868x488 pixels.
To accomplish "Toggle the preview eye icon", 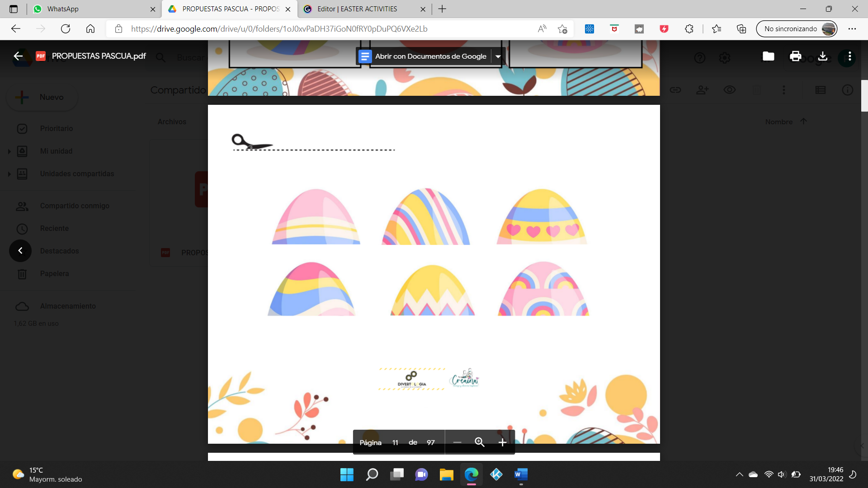I will tap(729, 90).
